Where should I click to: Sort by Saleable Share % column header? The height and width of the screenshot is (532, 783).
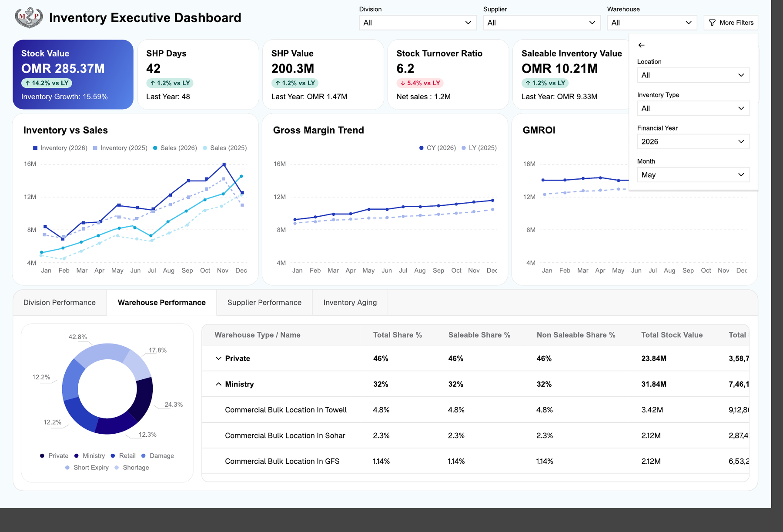point(479,335)
